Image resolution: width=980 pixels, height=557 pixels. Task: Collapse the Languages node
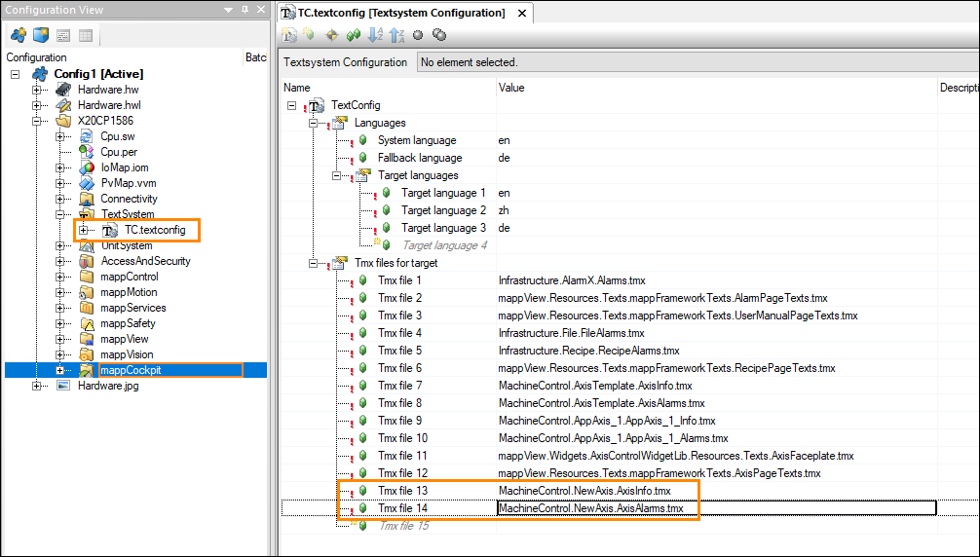pyautogui.click(x=314, y=123)
